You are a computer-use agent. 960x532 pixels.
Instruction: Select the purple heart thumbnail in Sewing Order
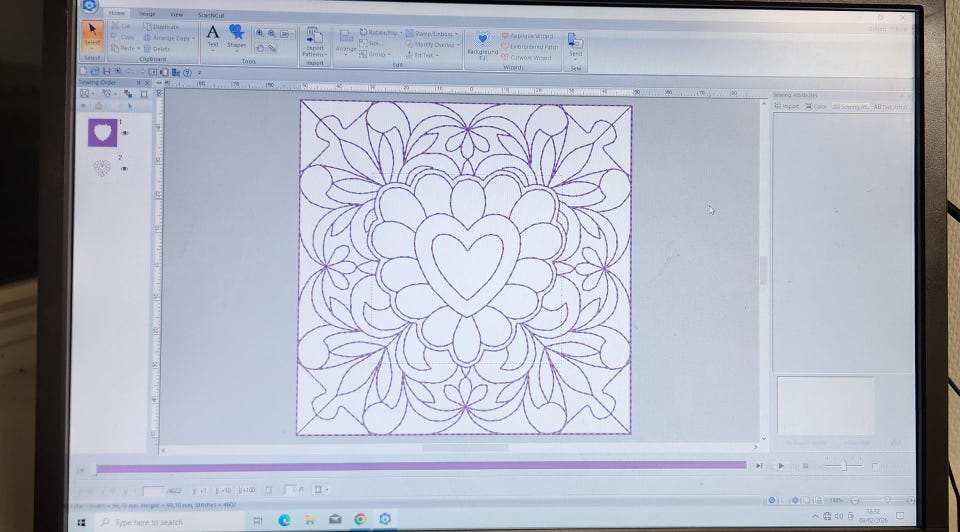coord(102,133)
